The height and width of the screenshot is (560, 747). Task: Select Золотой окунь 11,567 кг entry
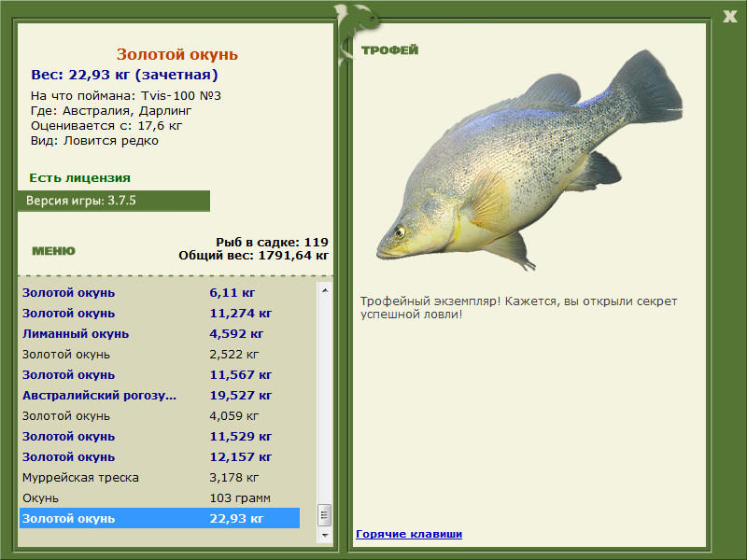pyautogui.click(x=159, y=374)
